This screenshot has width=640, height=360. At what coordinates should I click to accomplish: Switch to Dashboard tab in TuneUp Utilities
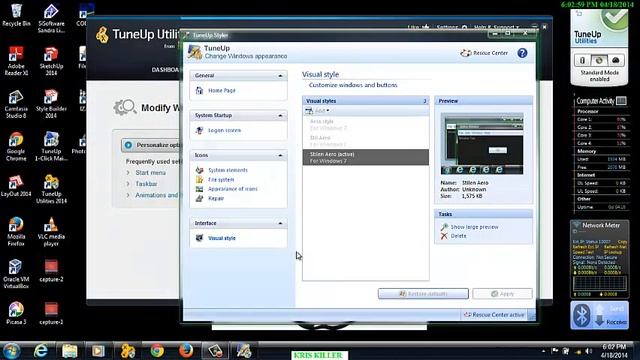click(x=165, y=70)
